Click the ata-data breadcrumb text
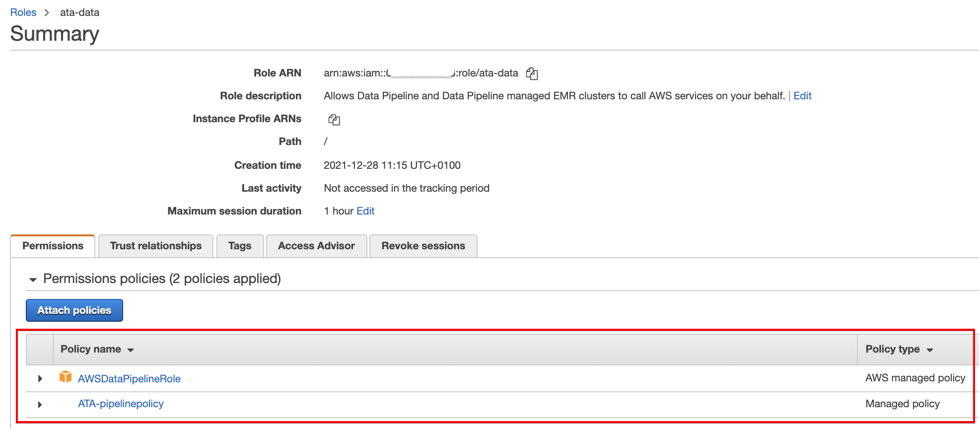980x433 pixels. pos(79,12)
